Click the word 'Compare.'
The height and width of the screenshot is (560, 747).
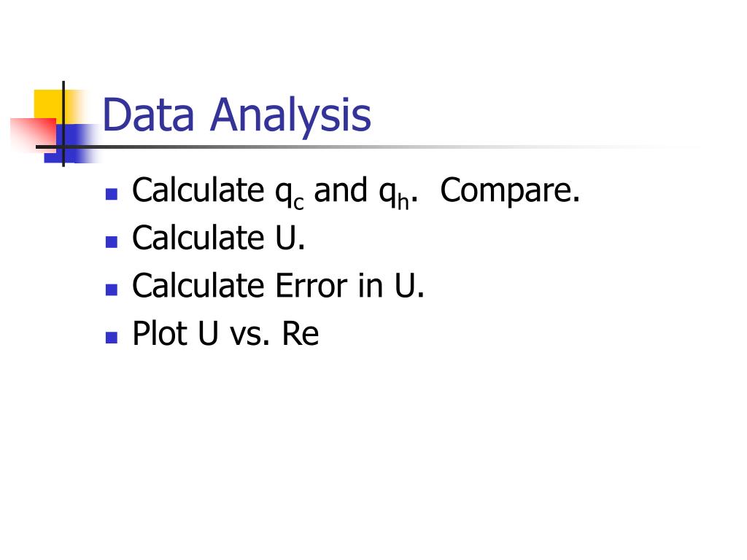pos(510,192)
